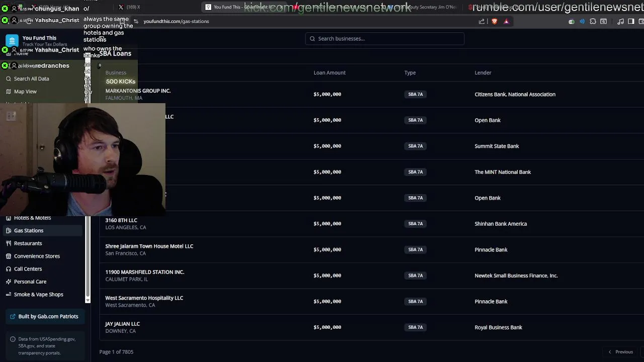This screenshot has width=644, height=362.
Task: Click the Brave Shields lion icon
Action: pos(495,21)
